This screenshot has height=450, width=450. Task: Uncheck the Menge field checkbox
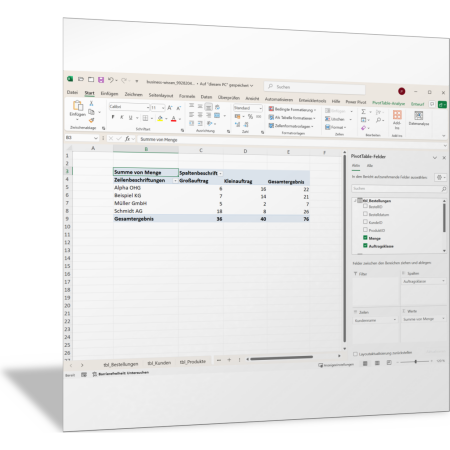pos(365,238)
